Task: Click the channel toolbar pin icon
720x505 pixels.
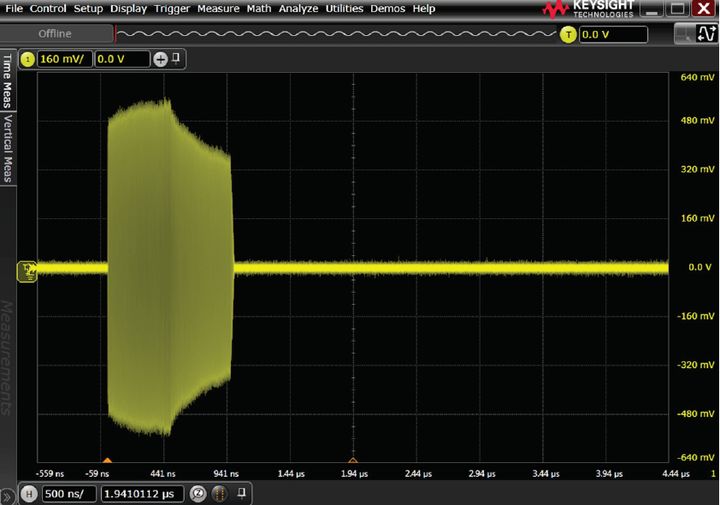Action: click(176, 58)
